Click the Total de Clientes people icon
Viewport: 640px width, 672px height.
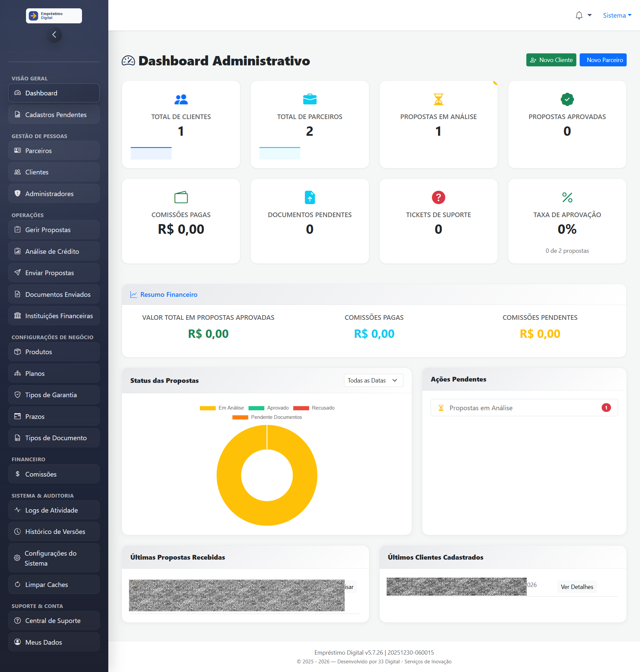click(x=181, y=99)
